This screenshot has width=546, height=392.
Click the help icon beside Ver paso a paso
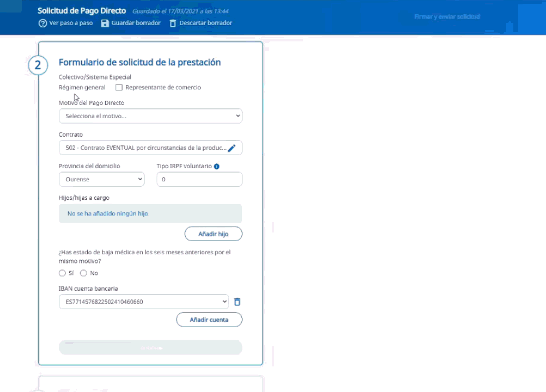coord(42,23)
